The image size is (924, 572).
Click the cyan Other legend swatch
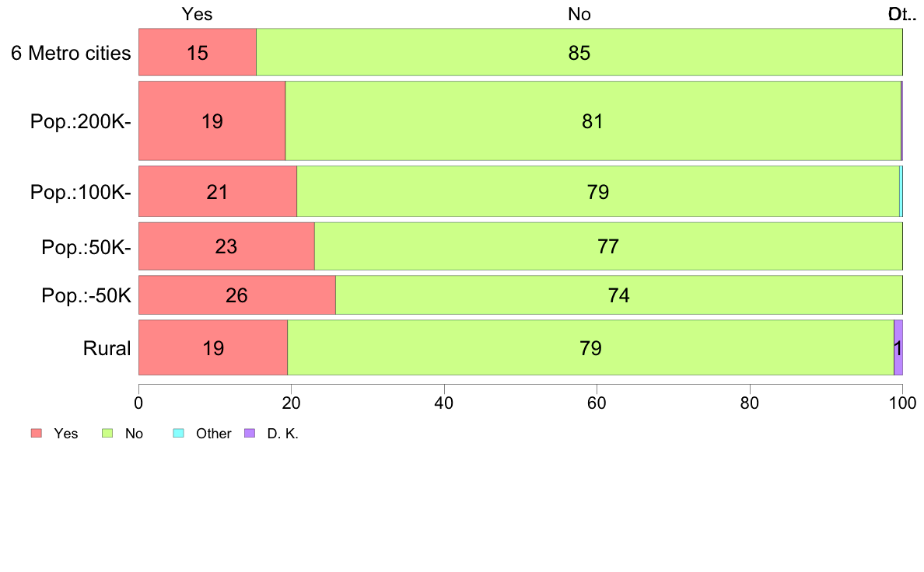[x=179, y=433]
